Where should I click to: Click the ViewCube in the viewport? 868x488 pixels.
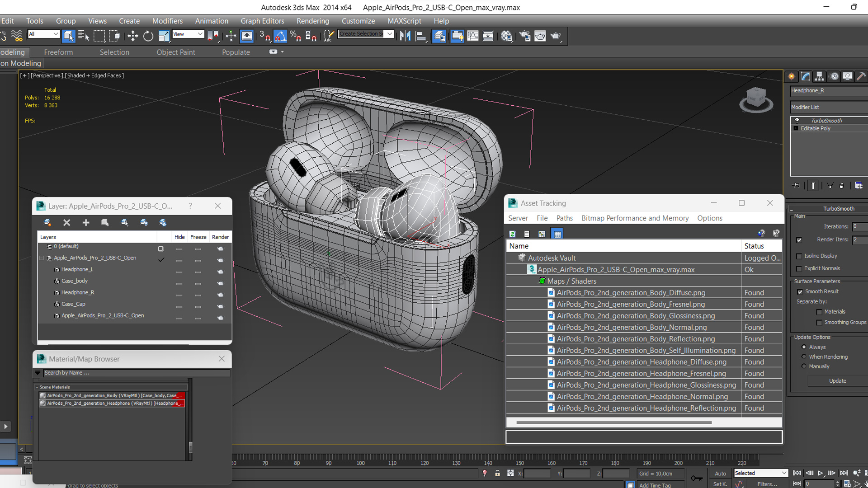[756, 99]
